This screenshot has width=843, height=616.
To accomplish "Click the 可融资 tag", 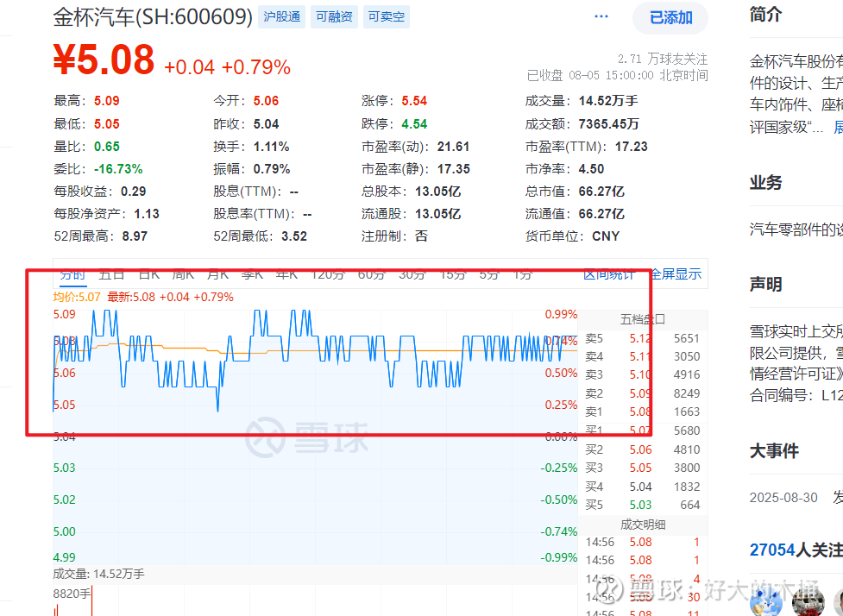I will (x=334, y=16).
